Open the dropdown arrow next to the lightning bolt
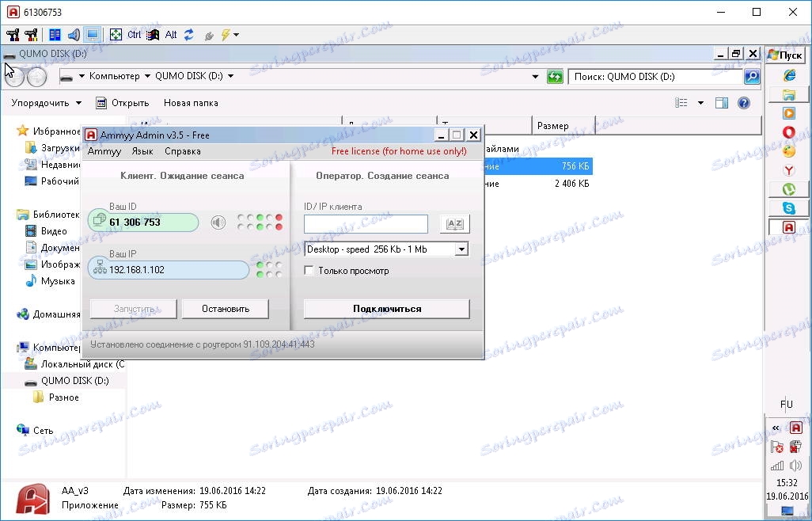This screenshot has height=521, width=812. click(236, 35)
